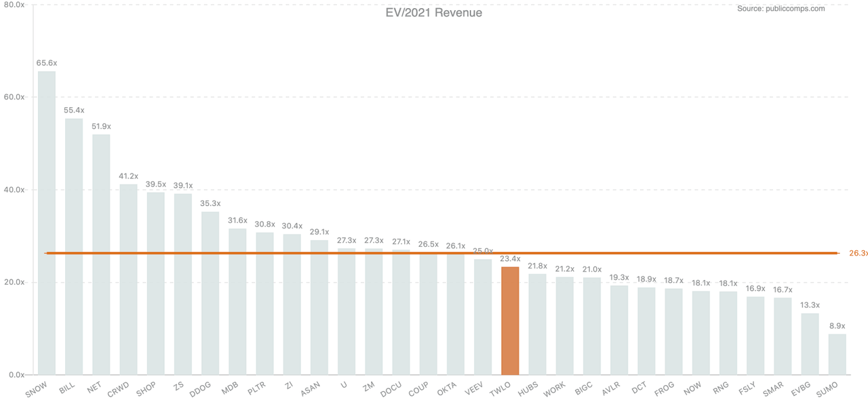The height and width of the screenshot is (400, 868).
Task: Click the SNOW bar in the chart
Action: pos(46,223)
